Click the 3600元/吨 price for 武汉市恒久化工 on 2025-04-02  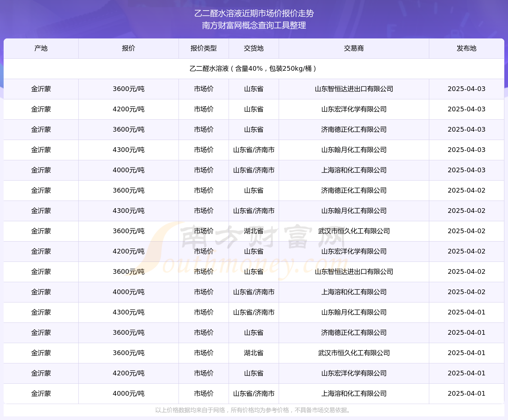coord(128,231)
